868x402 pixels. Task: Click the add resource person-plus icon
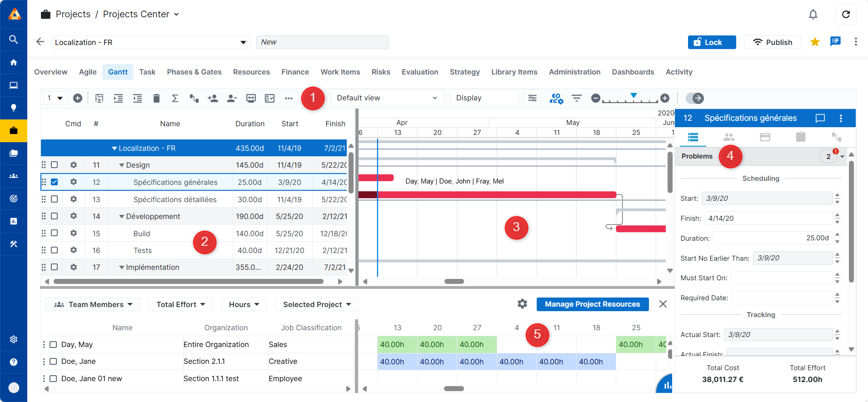point(213,98)
